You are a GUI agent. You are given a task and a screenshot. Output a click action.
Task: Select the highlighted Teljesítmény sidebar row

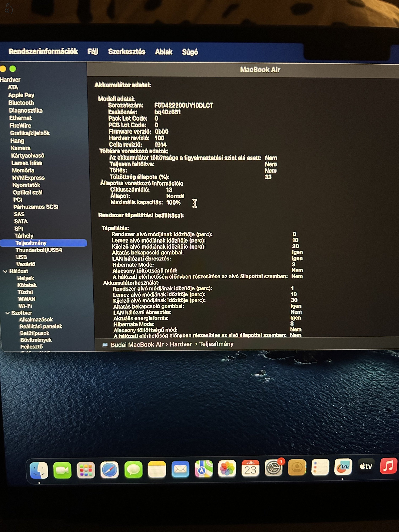(x=43, y=243)
